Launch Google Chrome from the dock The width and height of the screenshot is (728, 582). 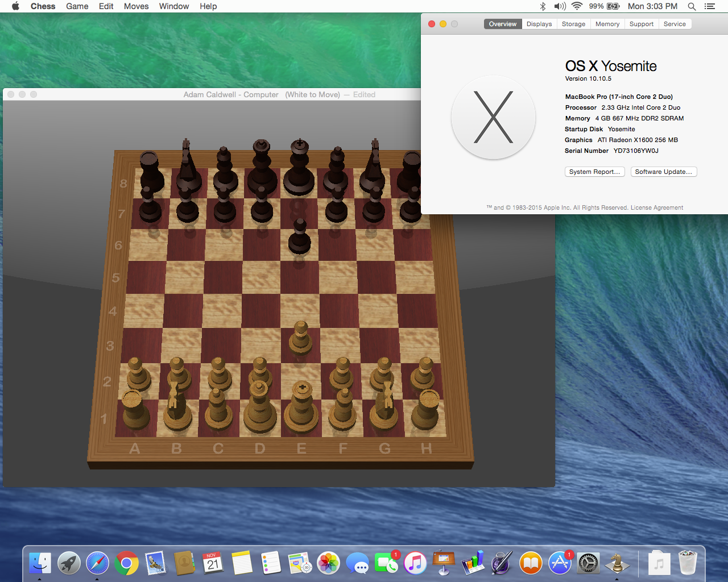point(126,563)
